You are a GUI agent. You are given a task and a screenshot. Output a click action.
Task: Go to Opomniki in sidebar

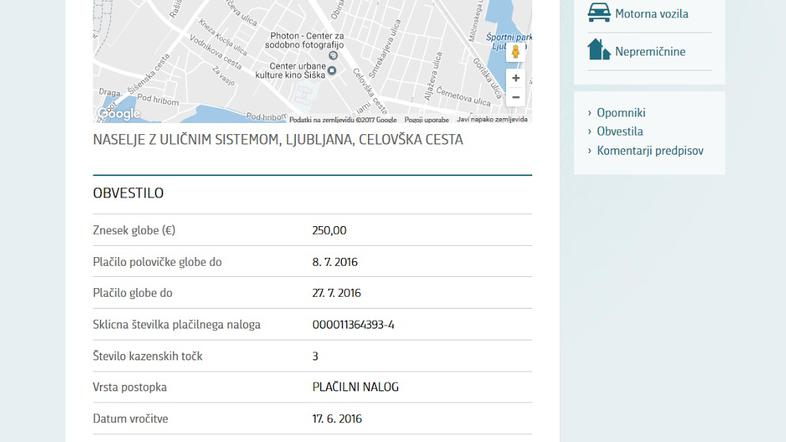click(621, 113)
